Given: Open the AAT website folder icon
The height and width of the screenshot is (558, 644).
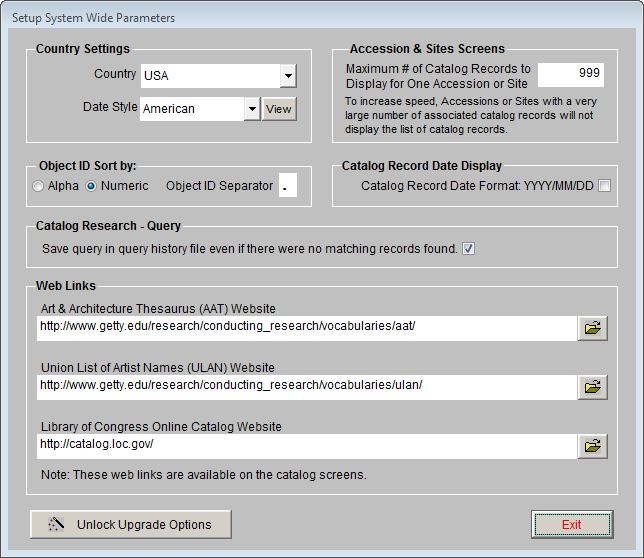Looking at the screenshot, I should [x=592, y=328].
